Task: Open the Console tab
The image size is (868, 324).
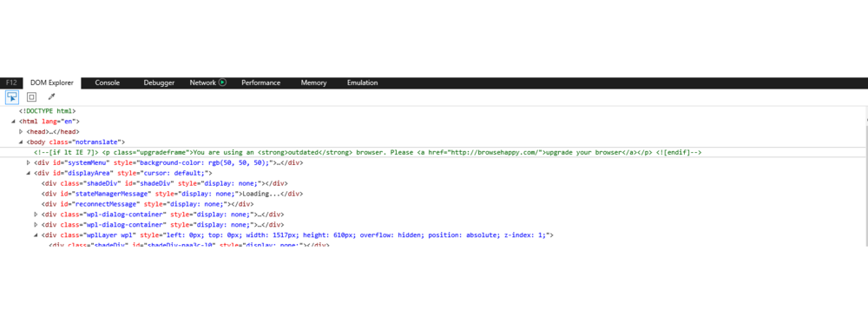Action: 108,83
